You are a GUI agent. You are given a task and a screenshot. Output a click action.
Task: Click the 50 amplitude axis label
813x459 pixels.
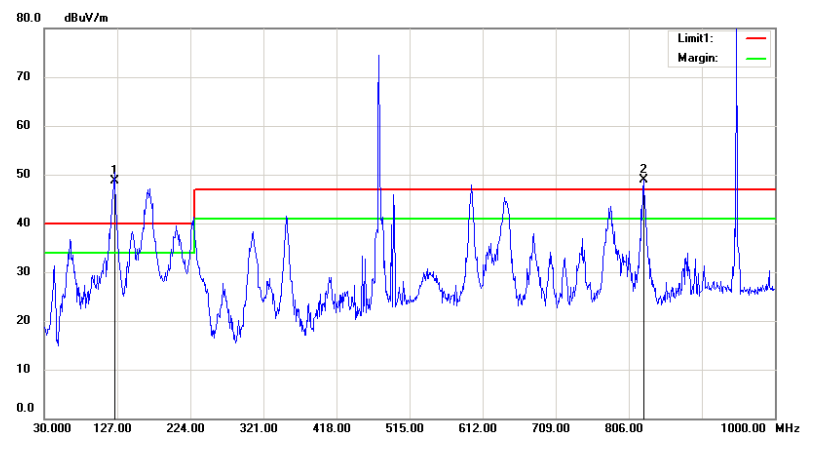(26, 175)
